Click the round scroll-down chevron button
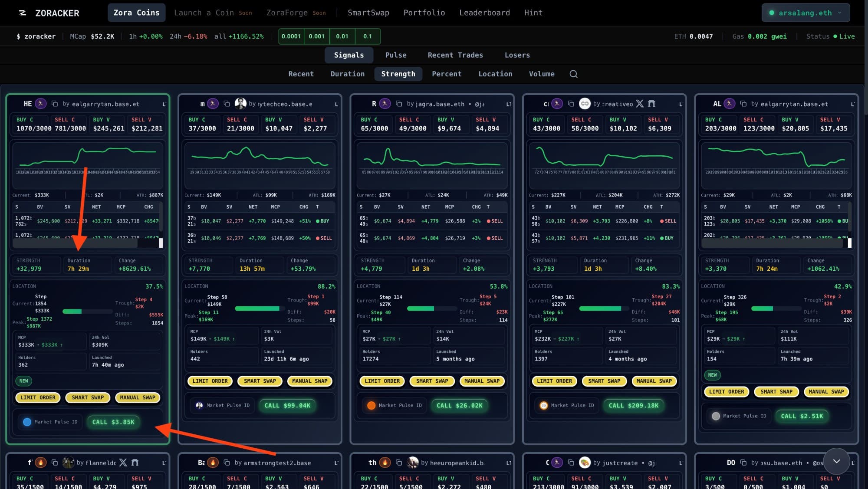 click(836, 461)
